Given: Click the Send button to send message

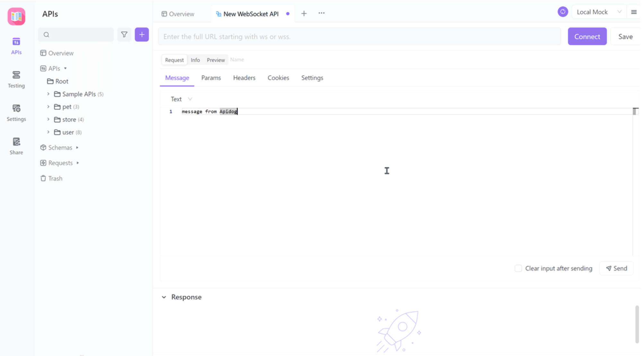Looking at the screenshot, I should click(x=616, y=268).
